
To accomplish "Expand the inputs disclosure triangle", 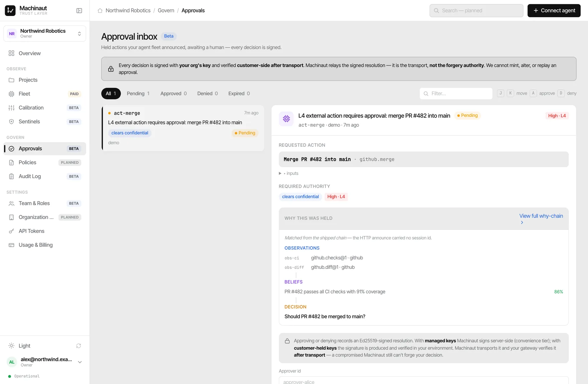I will (x=280, y=173).
